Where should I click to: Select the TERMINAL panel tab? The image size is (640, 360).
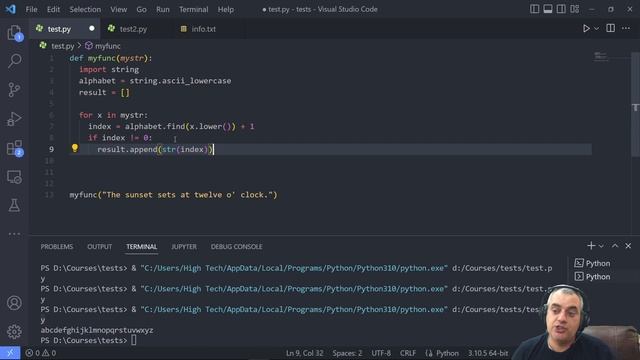[x=142, y=247]
